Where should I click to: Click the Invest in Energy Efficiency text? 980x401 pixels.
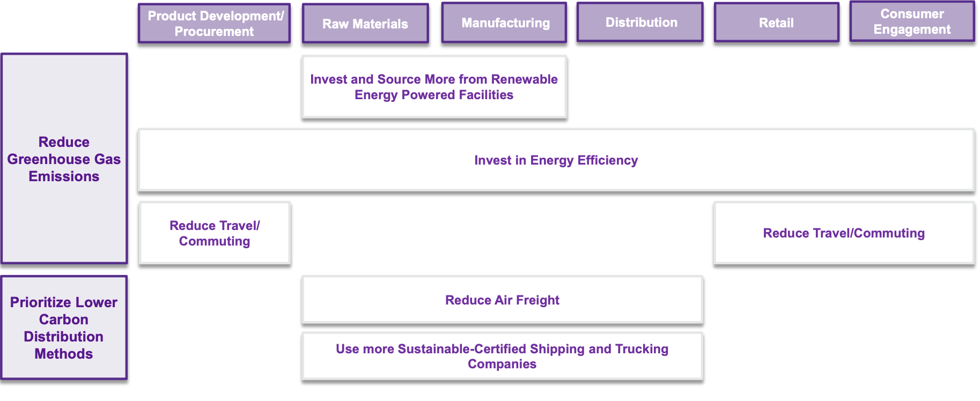point(556,160)
